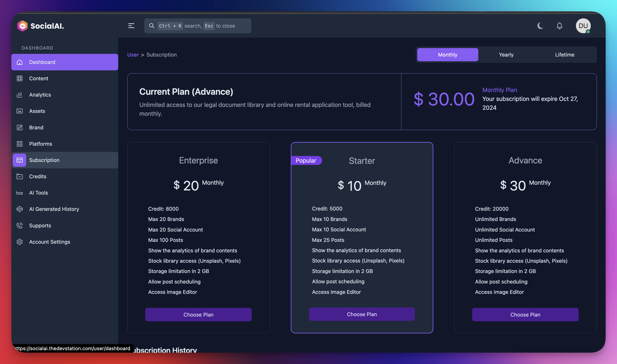Image resolution: width=617 pixels, height=364 pixels.
Task: Open the Credits panel icon
Action: (x=20, y=176)
